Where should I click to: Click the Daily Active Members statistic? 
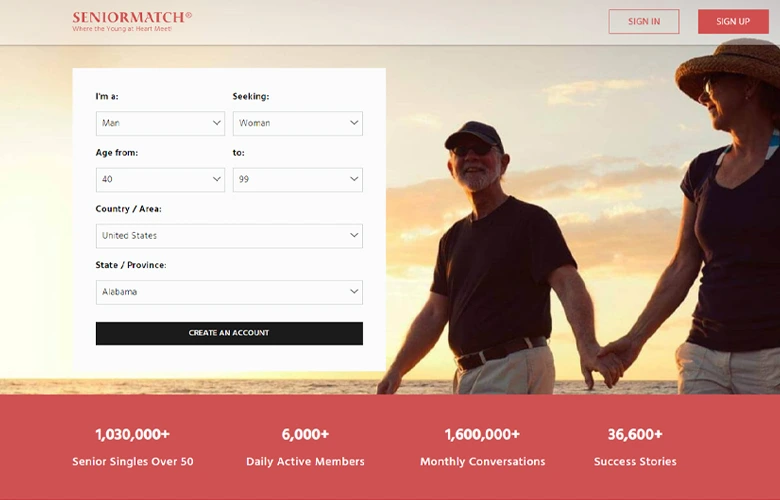(305, 447)
